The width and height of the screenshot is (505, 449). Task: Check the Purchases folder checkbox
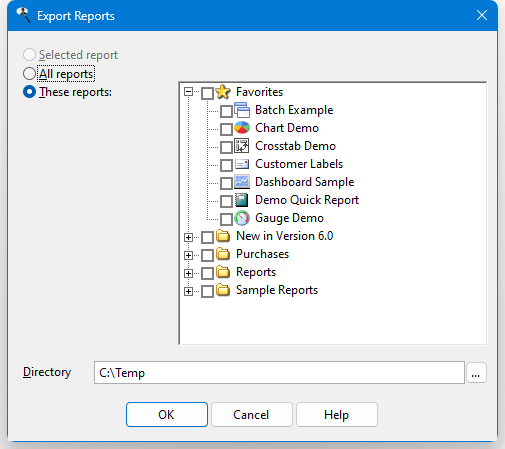(207, 255)
